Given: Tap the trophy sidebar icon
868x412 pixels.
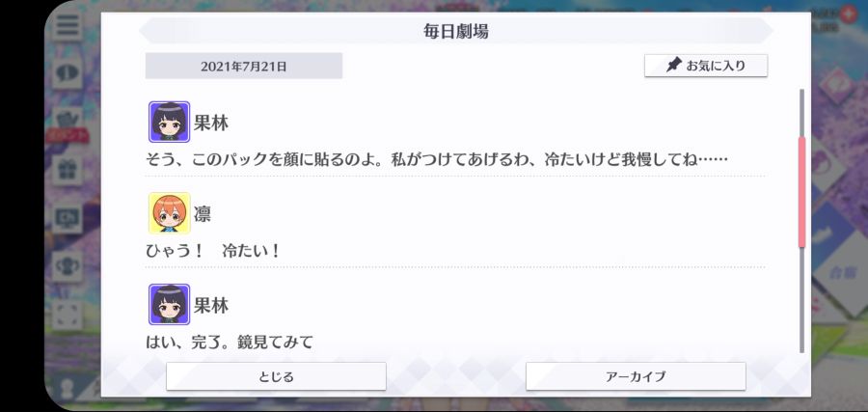Looking at the screenshot, I should 67,266.
